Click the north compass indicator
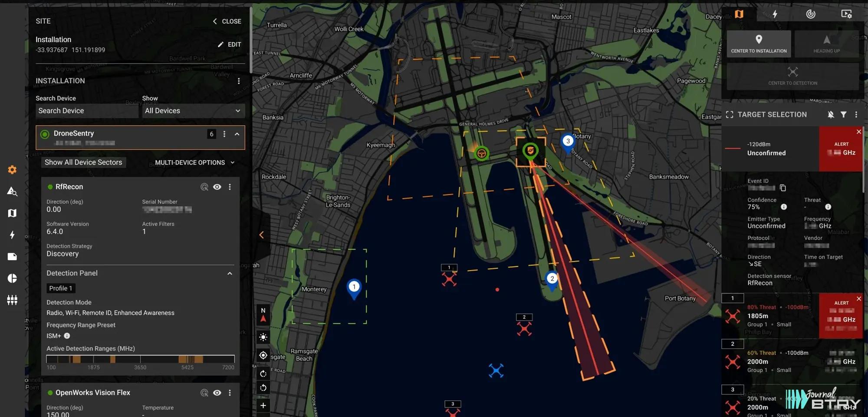Screen dimensions: 868x417 click(x=263, y=315)
